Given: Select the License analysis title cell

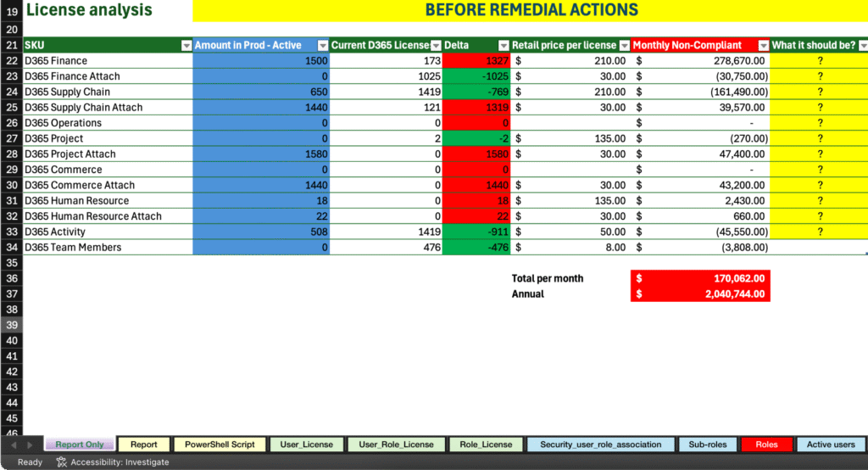Looking at the screenshot, I should coord(108,10).
